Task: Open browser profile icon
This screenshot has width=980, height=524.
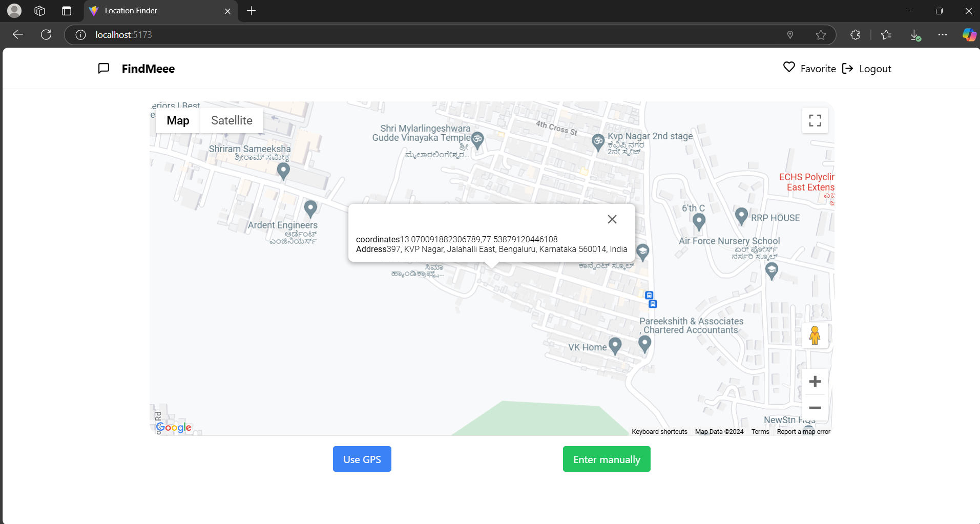Action: 14,11
